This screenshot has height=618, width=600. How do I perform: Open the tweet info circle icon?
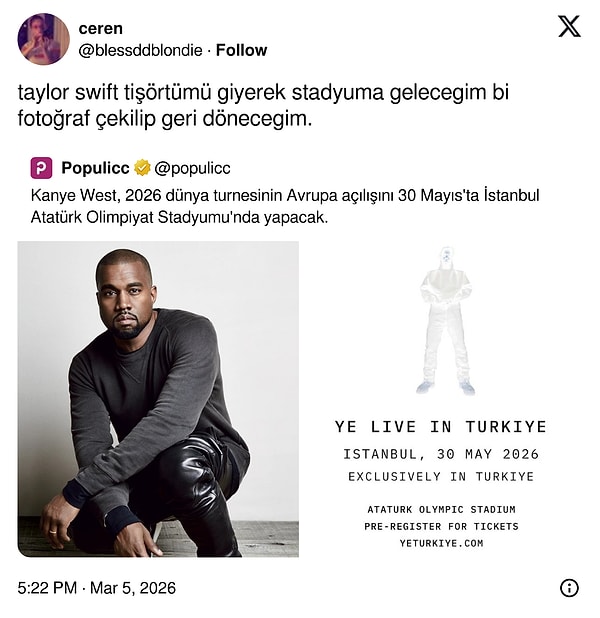tap(569, 588)
